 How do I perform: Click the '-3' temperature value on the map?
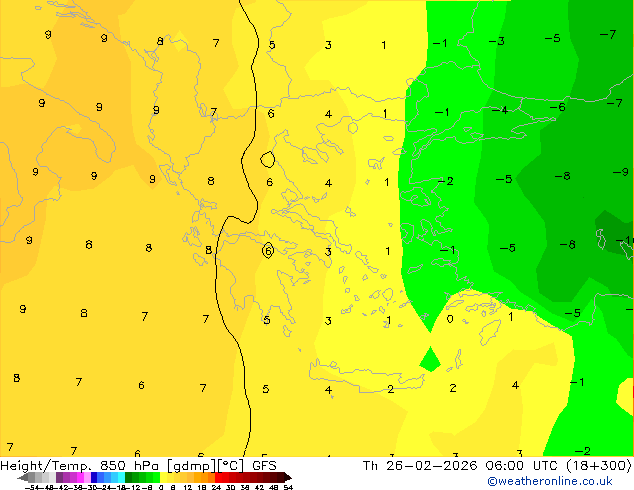pyautogui.click(x=497, y=41)
